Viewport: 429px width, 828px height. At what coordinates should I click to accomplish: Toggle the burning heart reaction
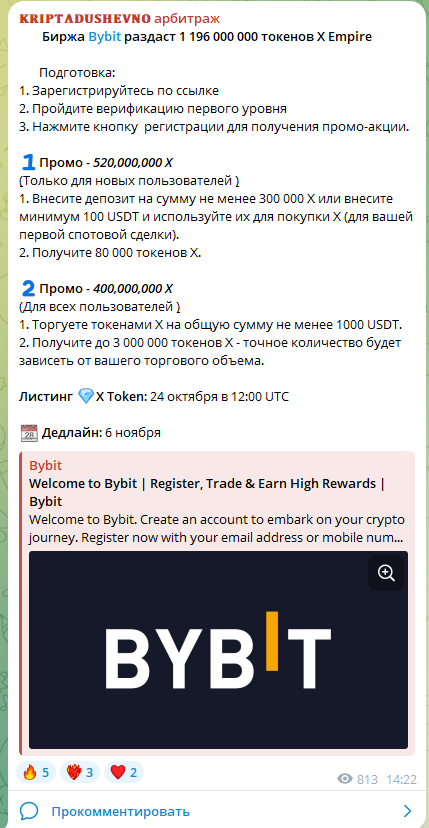tap(80, 773)
